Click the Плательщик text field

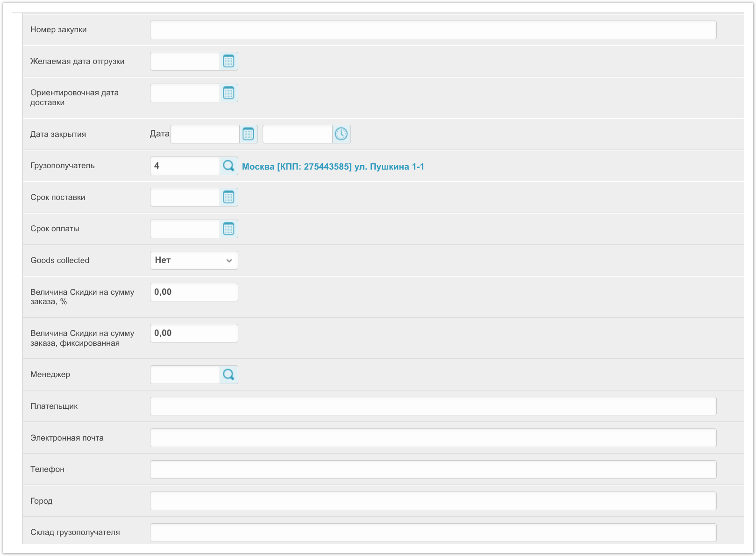[433, 406]
